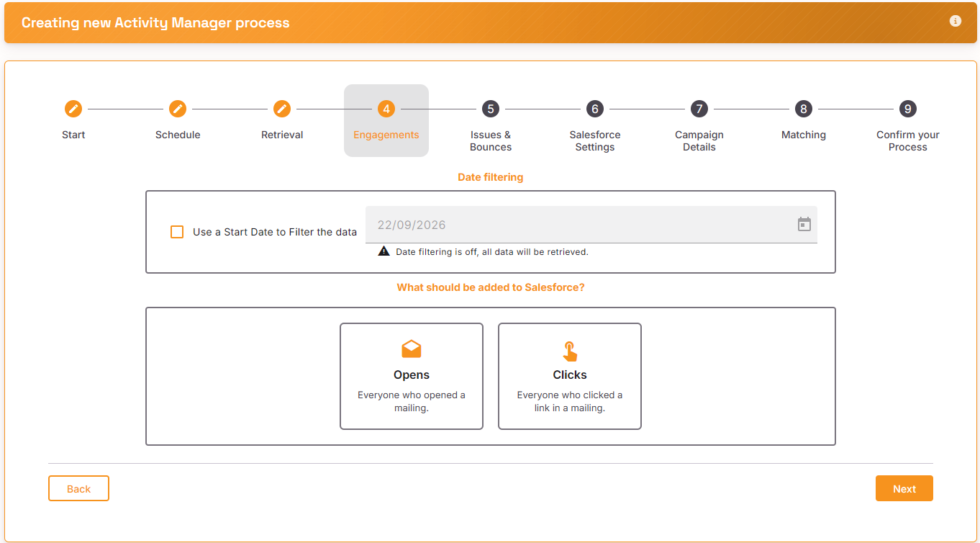
Task: Click the Next button
Action: click(904, 488)
